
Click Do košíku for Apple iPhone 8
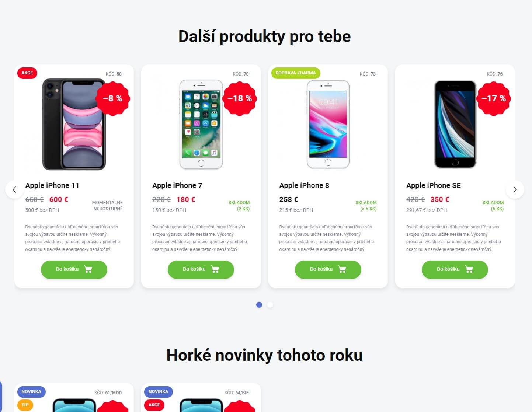(328, 269)
